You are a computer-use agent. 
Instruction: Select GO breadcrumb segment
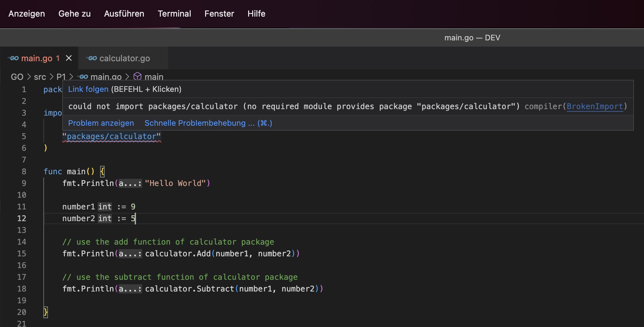point(17,77)
